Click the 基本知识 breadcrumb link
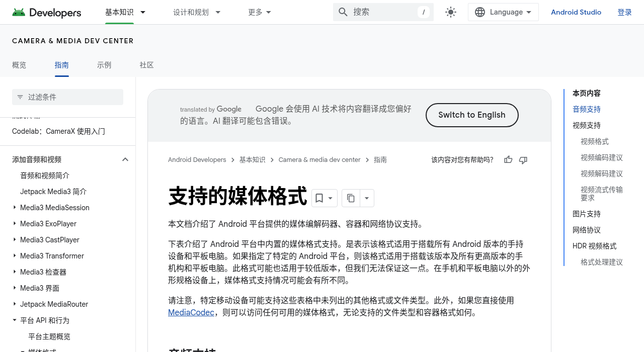Image resolution: width=644 pixels, height=352 pixels. 252,160
